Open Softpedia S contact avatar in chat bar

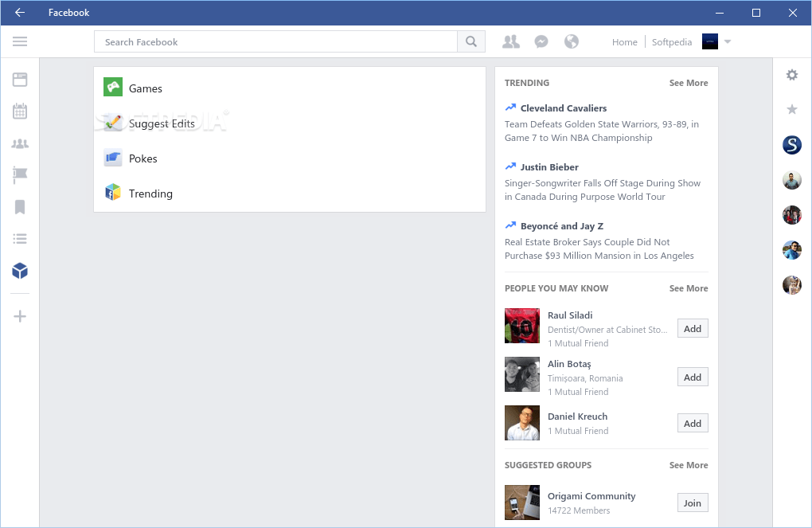point(792,145)
